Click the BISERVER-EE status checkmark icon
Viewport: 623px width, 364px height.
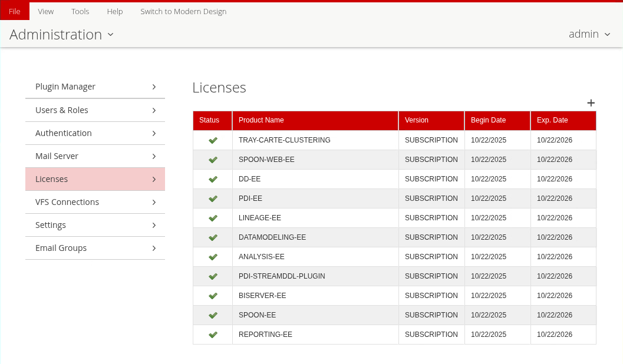(213, 296)
